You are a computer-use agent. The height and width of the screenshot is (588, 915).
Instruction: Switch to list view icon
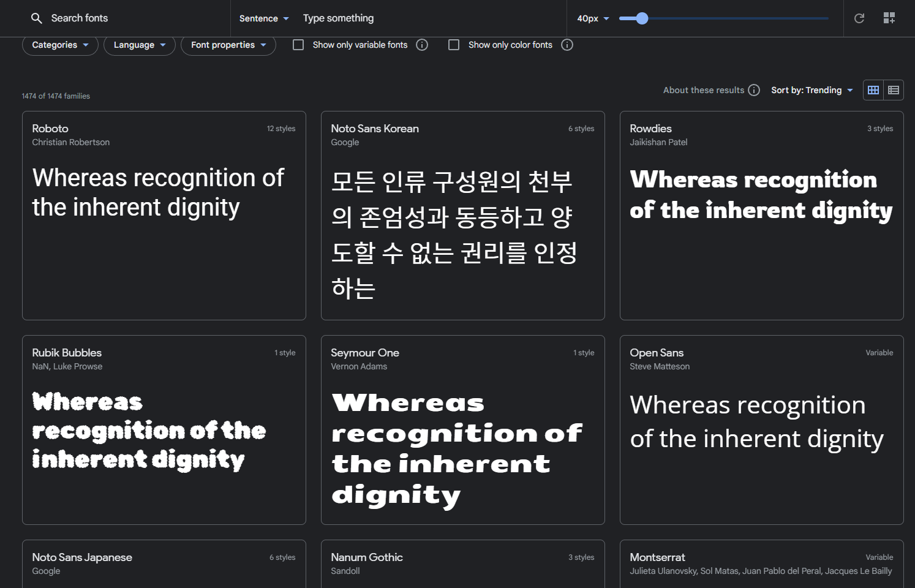pyautogui.click(x=894, y=90)
